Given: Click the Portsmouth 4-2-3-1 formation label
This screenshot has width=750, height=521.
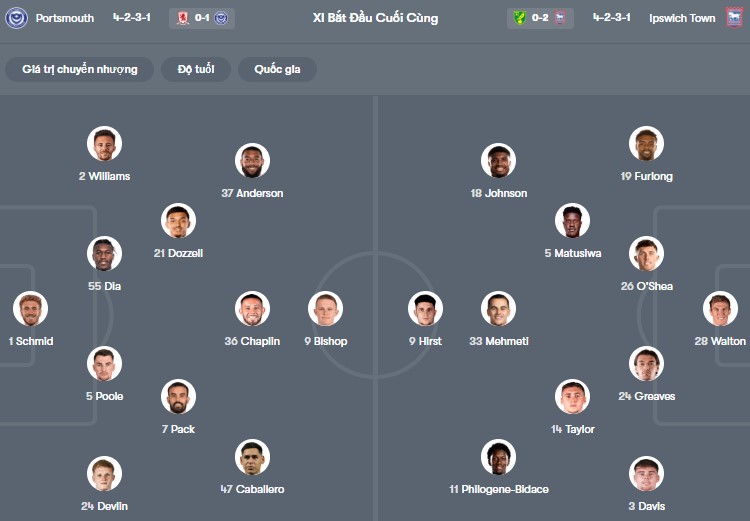Looking at the screenshot, I should tap(132, 18).
